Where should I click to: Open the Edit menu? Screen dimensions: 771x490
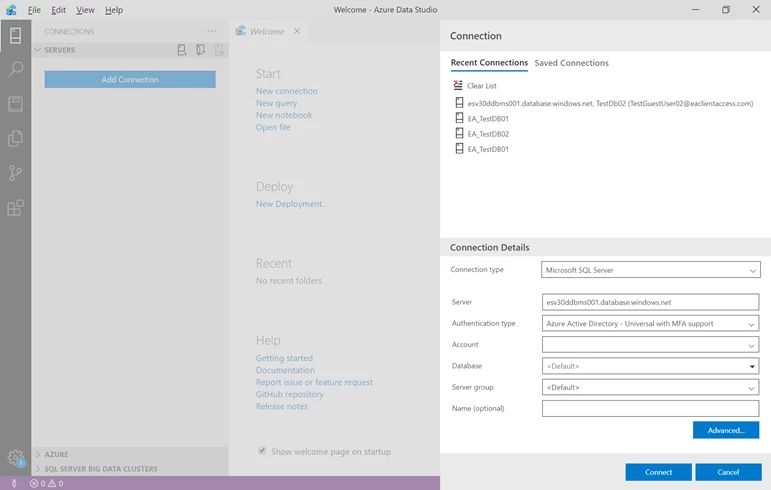click(58, 10)
